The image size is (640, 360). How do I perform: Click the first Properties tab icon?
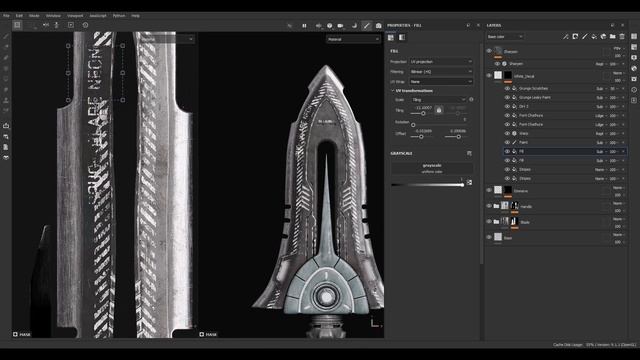[391, 38]
